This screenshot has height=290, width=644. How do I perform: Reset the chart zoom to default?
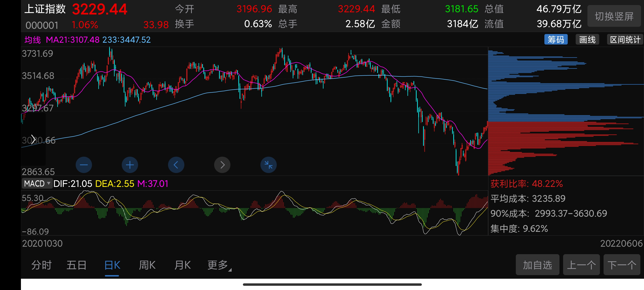point(268,165)
